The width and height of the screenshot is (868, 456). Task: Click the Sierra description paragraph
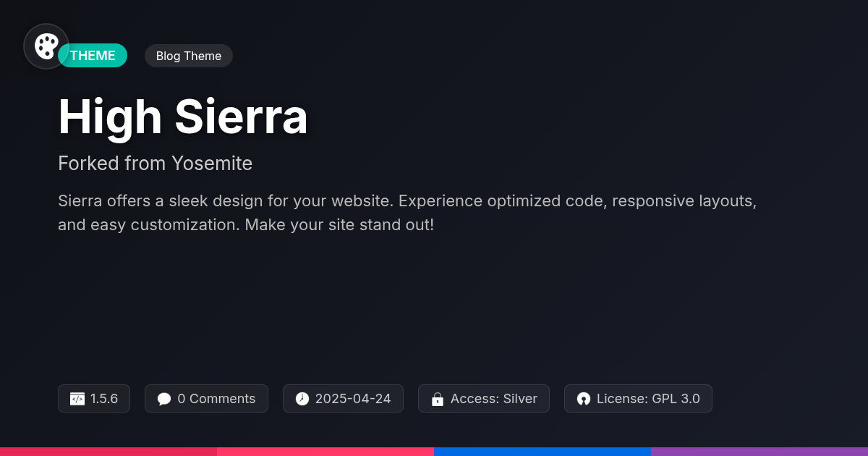point(407,213)
